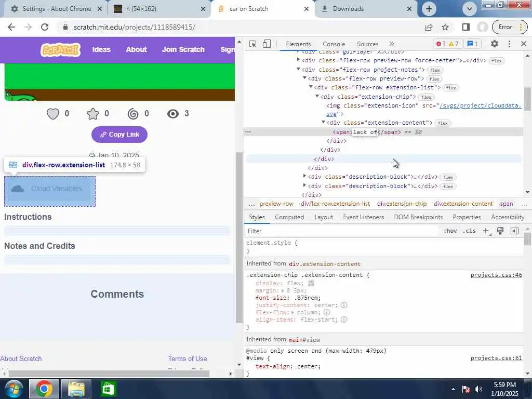
Task: Click the Cloud Variables extension chip
Action: coord(49,189)
